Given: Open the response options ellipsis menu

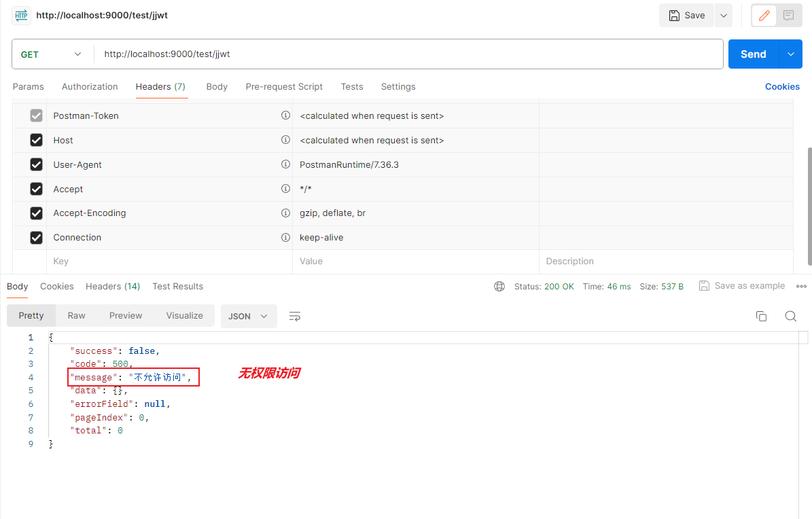Looking at the screenshot, I should tap(801, 286).
